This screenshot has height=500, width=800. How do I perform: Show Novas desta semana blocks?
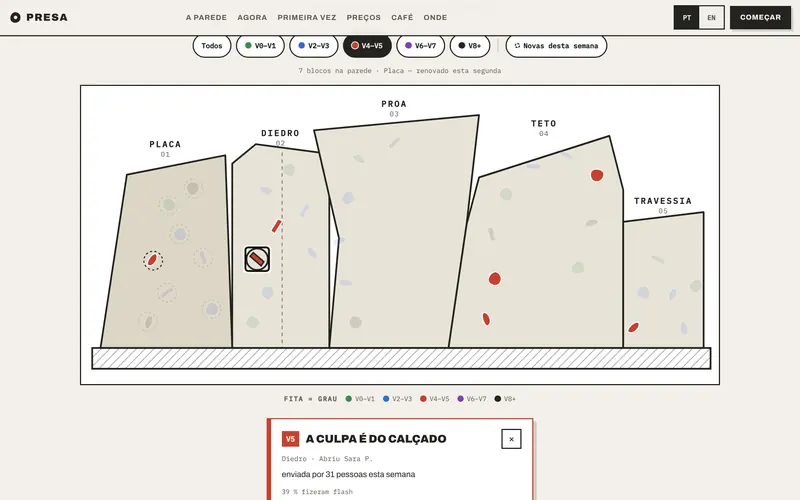click(556, 46)
